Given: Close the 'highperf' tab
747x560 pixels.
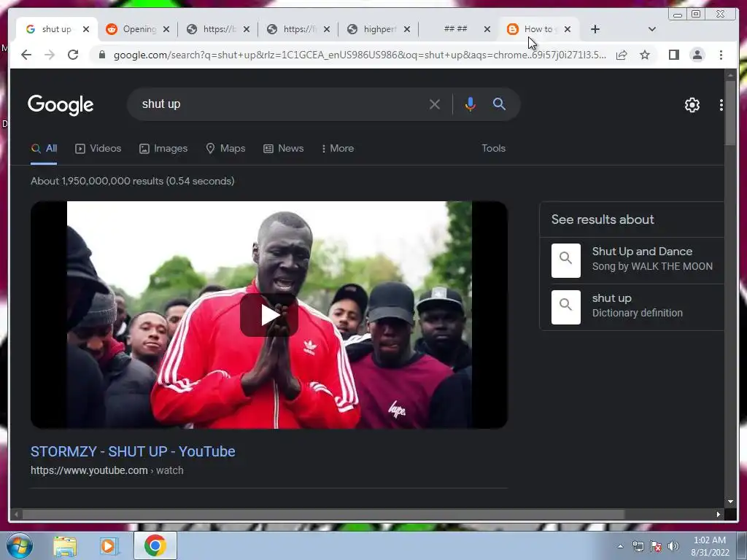Looking at the screenshot, I should click(407, 29).
